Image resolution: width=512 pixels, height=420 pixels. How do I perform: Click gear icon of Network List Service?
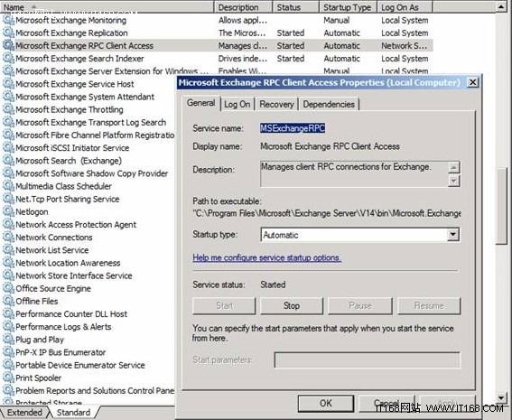[x=8, y=250]
